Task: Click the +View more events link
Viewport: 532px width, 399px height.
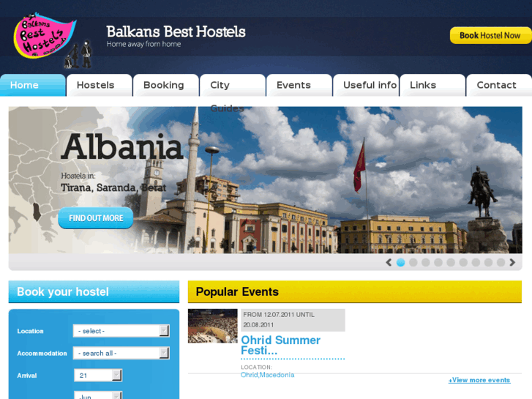Action: pos(479,380)
